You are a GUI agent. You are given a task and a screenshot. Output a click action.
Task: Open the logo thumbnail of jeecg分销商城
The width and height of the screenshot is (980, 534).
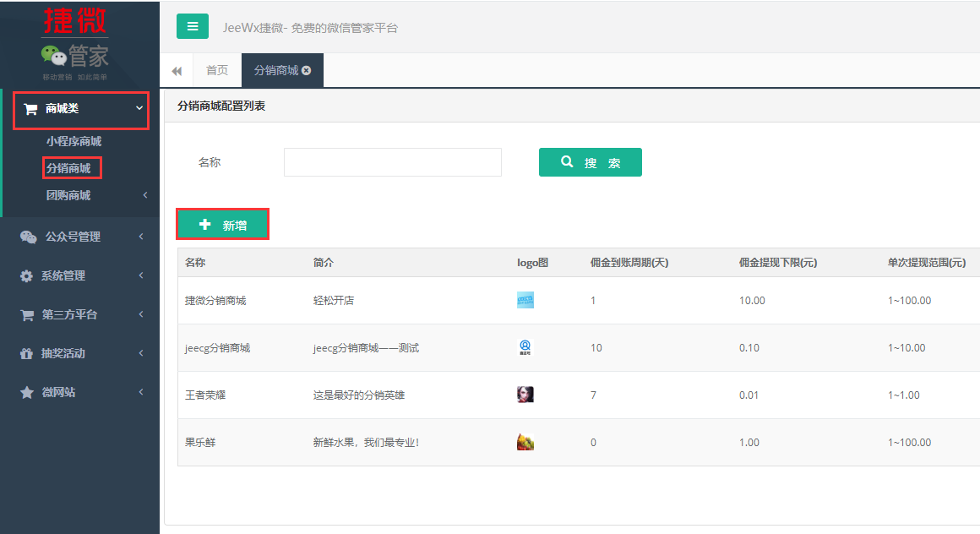coord(525,347)
